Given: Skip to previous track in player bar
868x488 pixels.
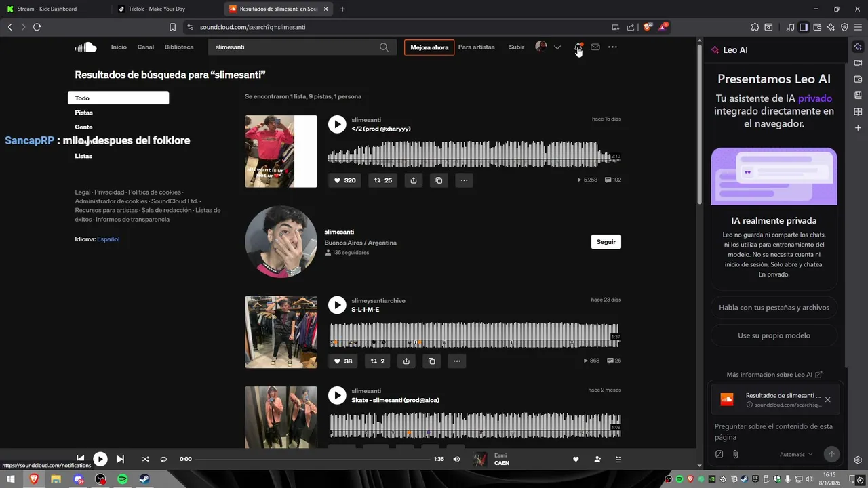Looking at the screenshot, I should pos(80,459).
